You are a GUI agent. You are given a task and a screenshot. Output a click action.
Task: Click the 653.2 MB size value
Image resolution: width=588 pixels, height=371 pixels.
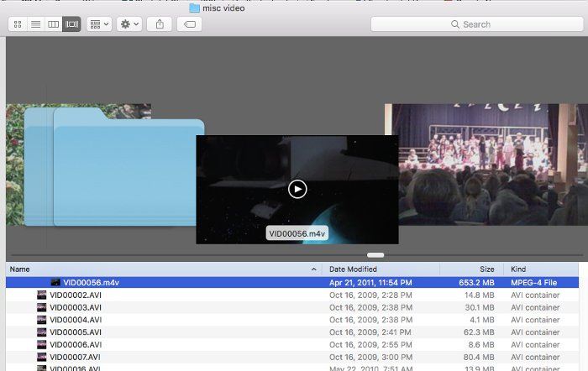point(476,283)
